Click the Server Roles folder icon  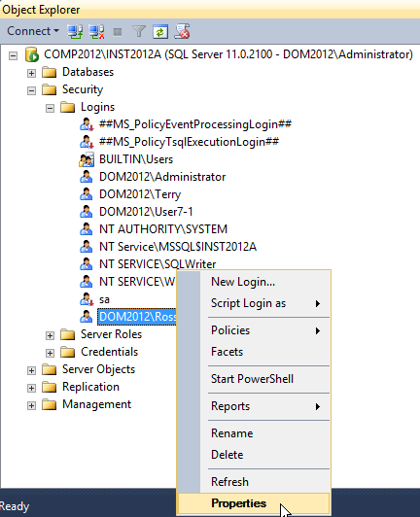click(x=68, y=334)
